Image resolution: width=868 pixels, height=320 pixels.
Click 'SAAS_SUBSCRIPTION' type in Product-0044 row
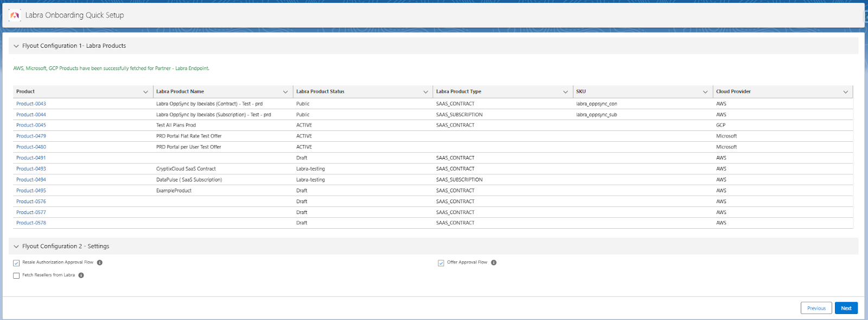[459, 115]
